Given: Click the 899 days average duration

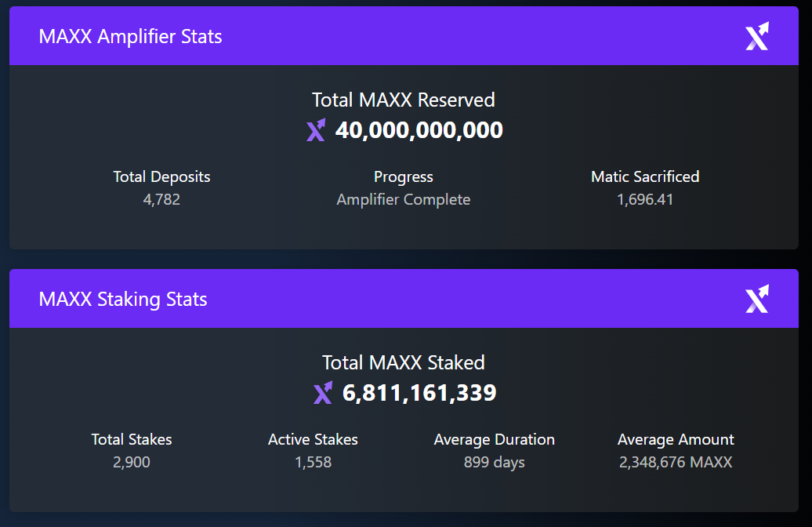Looking at the screenshot, I should pyautogui.click(x=495, y=462).
